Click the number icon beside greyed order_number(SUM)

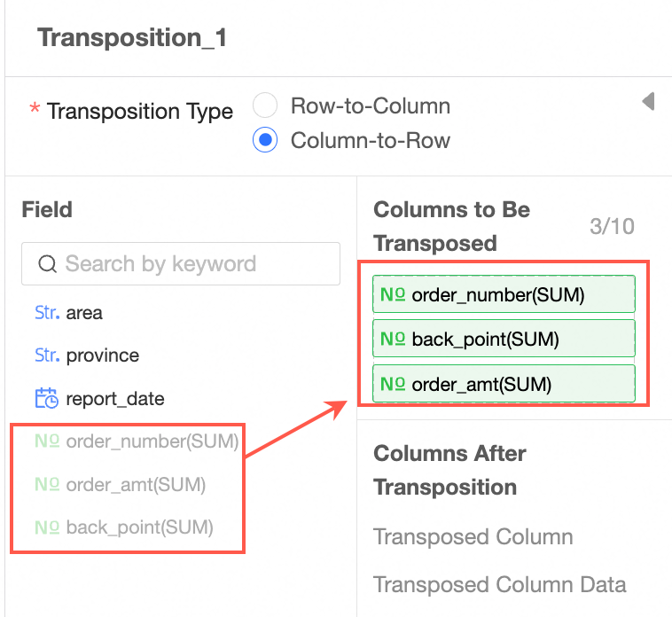click(x=47, y=441)
